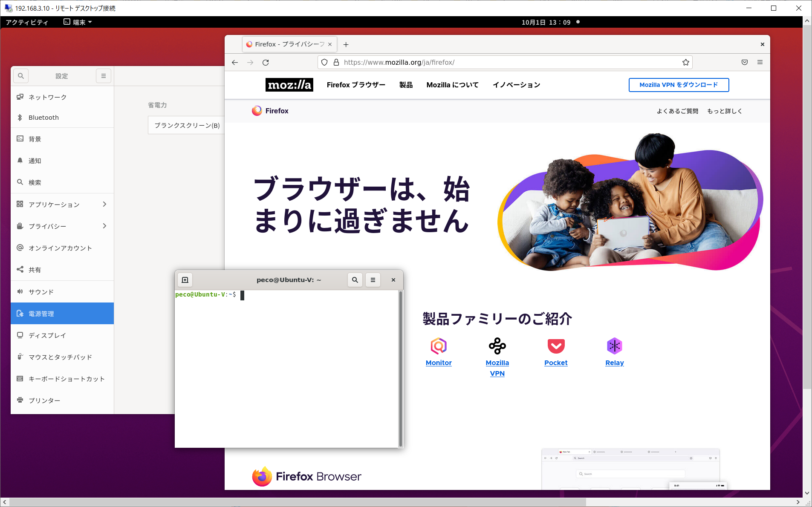Select 背景 in Settings sidebar

[x=62, y=139]
